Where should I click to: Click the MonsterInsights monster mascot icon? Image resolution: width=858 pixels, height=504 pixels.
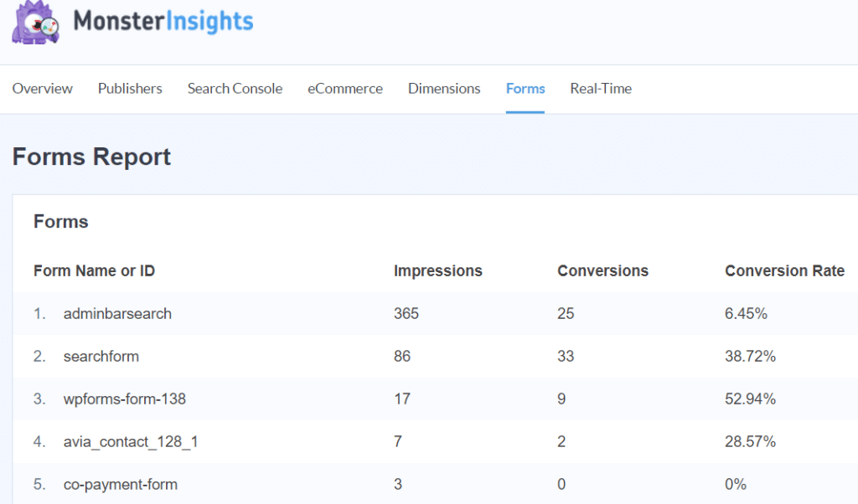click(35, 23)
